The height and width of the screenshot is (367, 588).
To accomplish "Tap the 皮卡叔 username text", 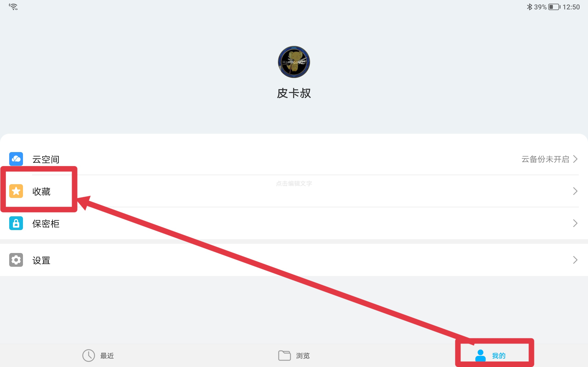I will [294, 93].
